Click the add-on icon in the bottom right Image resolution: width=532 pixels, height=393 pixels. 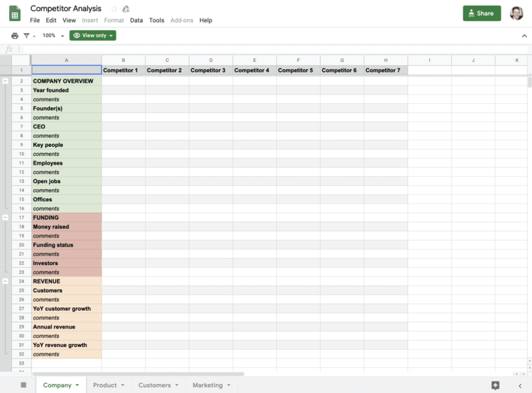click(495, 385)
